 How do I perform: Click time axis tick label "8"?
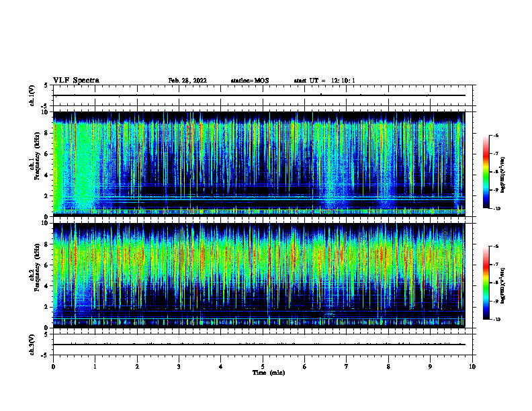(388, 367)
